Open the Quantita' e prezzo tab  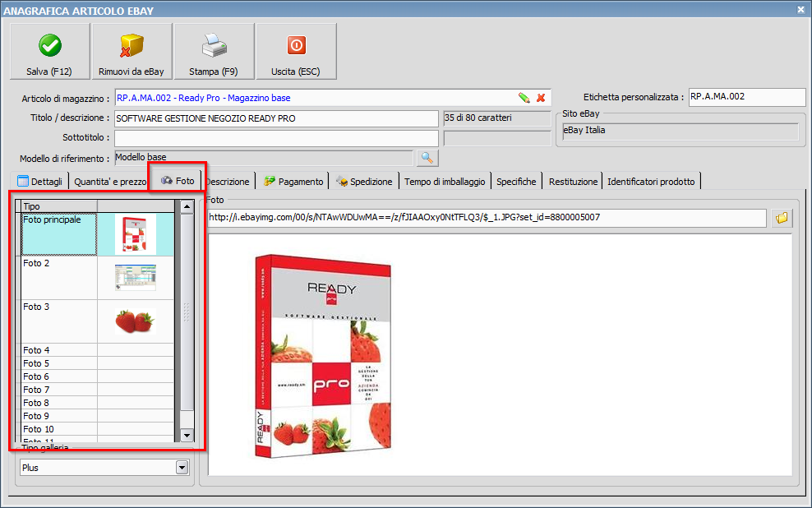(110, 182)
